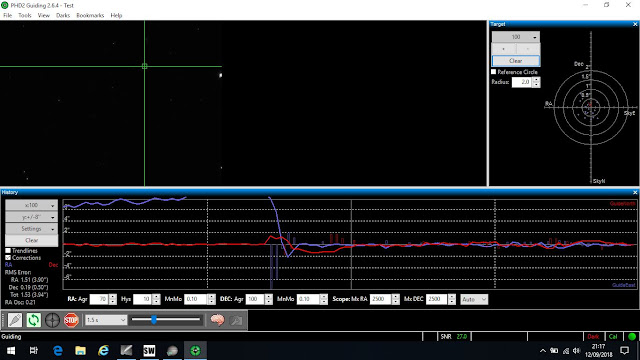Click Clear button in Target panel
Image resolution: width=640 pixels, height=360 pixels.
point(516,61)
